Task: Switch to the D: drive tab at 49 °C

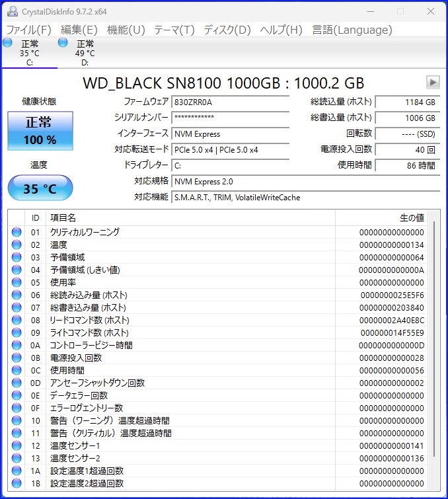Action: [85, 52]
